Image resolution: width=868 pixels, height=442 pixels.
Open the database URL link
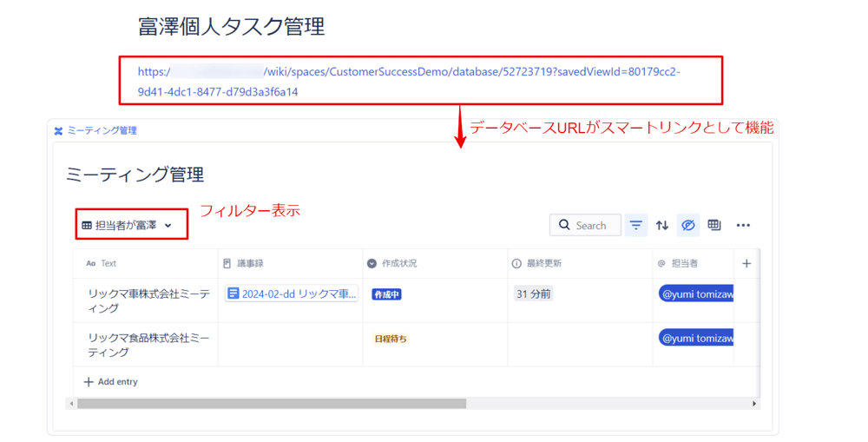[x=408, y=82]
